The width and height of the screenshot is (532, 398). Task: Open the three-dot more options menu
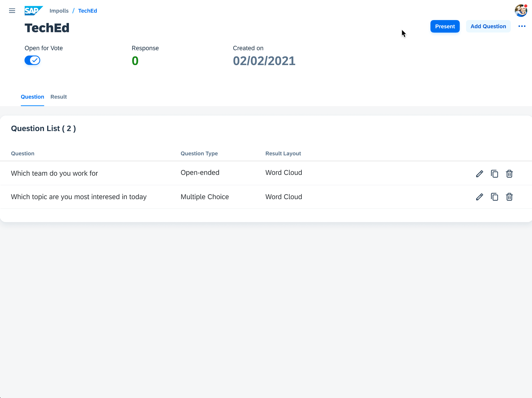point(522,26)
